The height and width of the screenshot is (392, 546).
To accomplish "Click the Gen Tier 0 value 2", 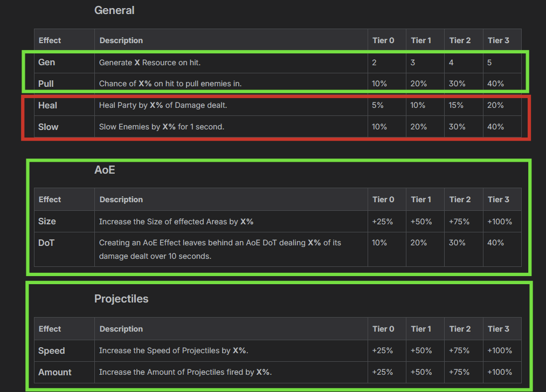I will [x=374, y=63].
